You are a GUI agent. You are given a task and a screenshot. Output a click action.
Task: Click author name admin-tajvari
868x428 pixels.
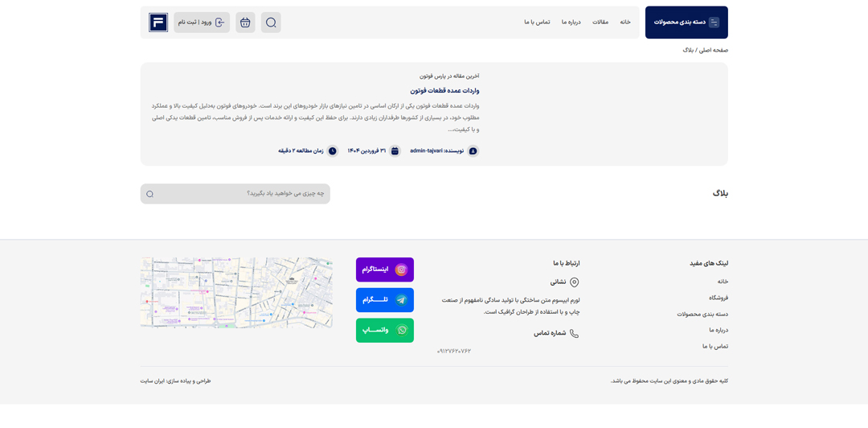[427, 150]
